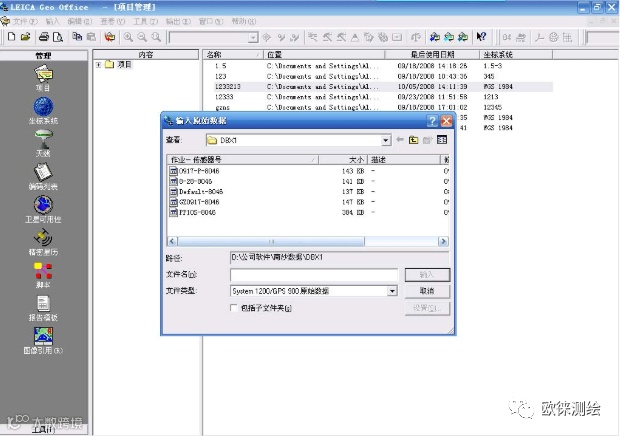Click the file list scroll left arrow
The height and width of the screenshot is (436, 620).
[x=172, y=241]
